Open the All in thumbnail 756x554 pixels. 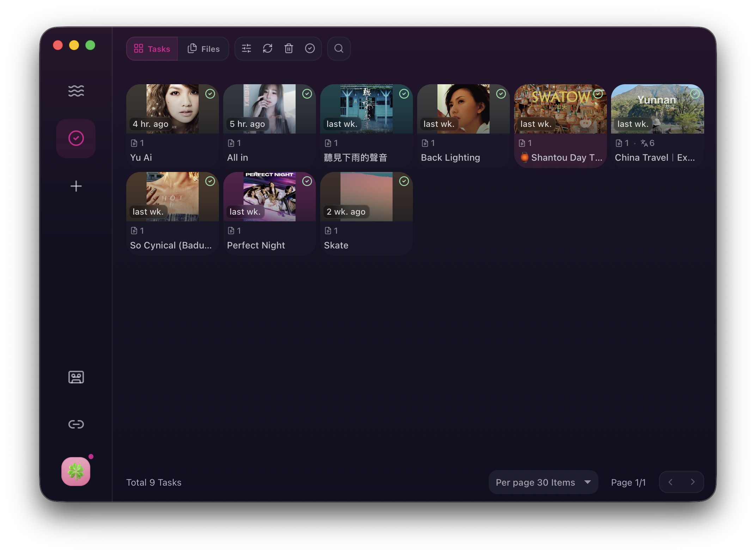269,109
